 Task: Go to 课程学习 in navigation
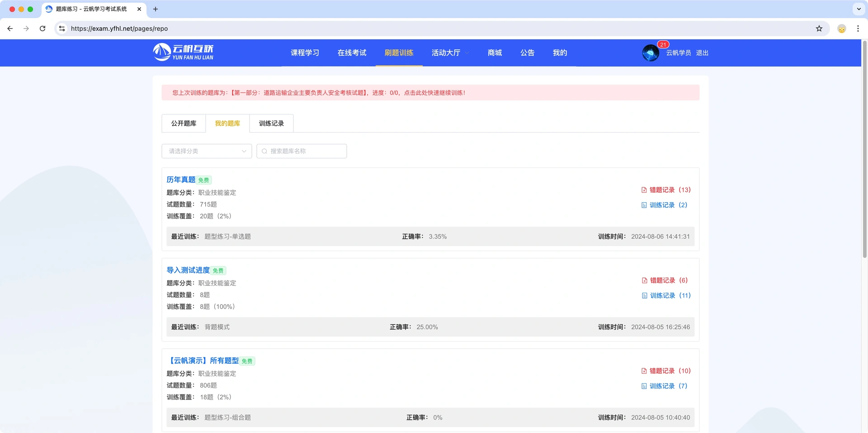(305, 53)
